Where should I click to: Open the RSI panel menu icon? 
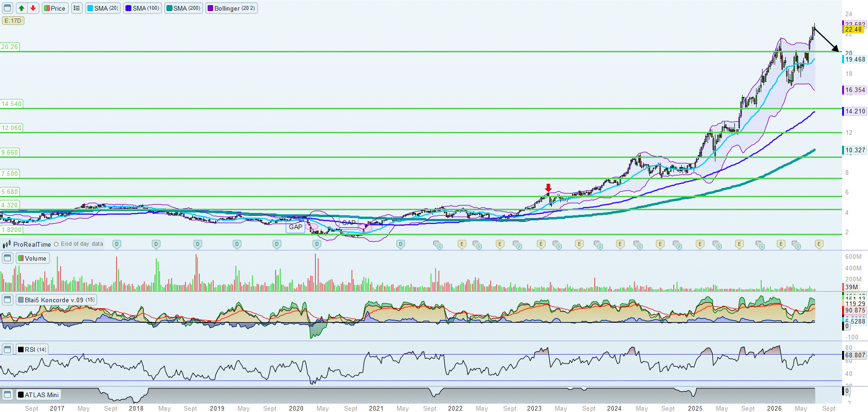coord(7,349)
